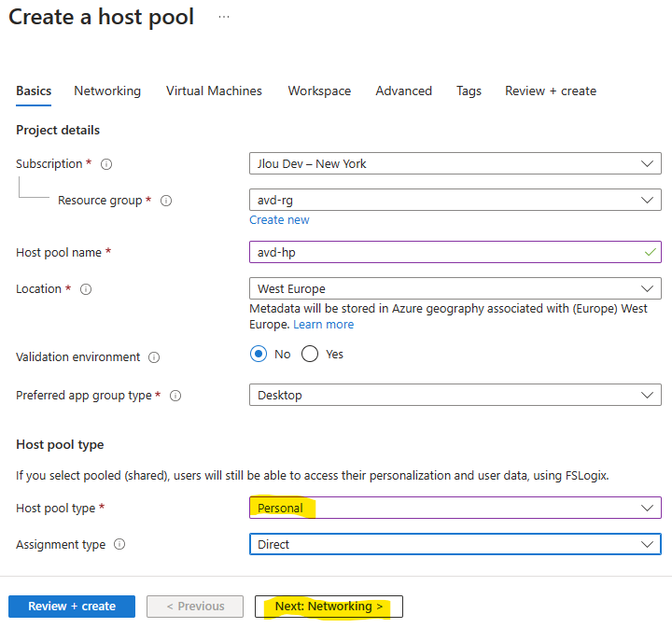The image size is (672, 628).
Task: Expand the Host pool type dropdown
Action: pyautogui.click(x=455, y=508)
